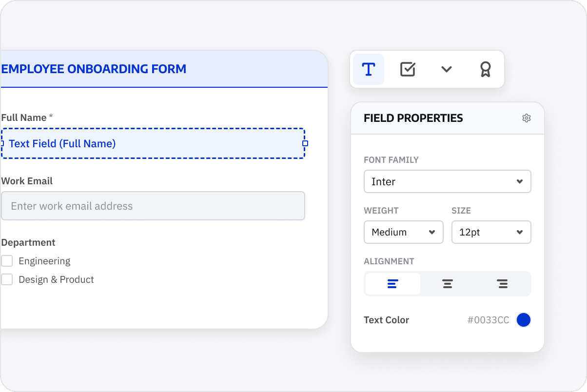Click the right resize handle of selected field
The width and height of the screenshot is (587, 392).
click(x=305, y=143)
